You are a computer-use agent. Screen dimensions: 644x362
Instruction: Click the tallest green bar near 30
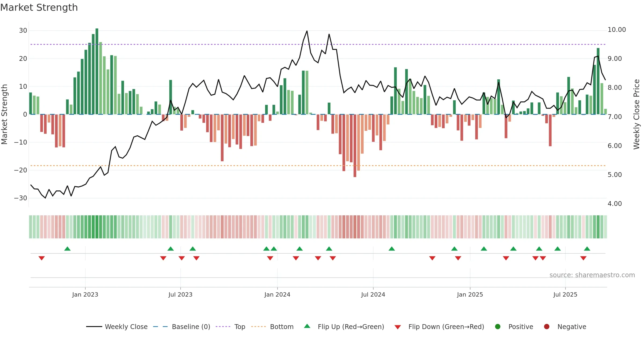coord(97,71)
